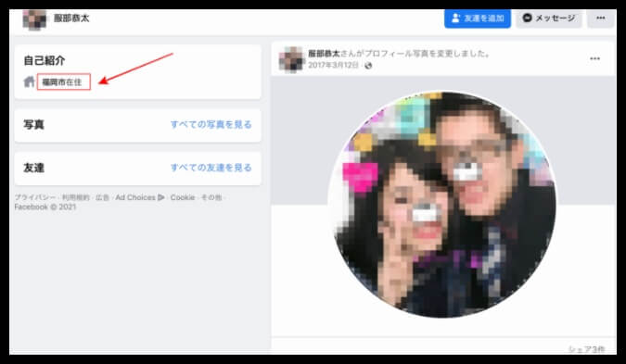Screen dimensions: 626x364
Task: Click the Ad Choices footer link
Action: point(135,197)
